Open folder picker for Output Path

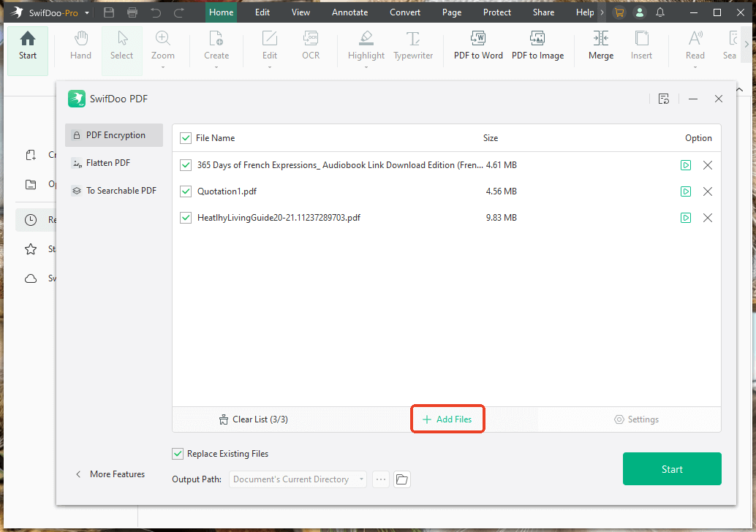pos(401,479)
